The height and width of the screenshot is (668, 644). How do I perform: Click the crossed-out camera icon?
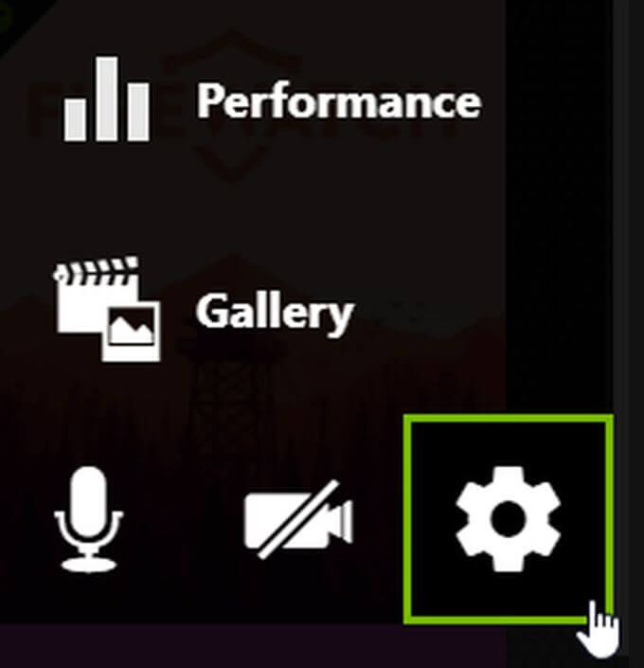pyautogui.click(x=298, y=519)
